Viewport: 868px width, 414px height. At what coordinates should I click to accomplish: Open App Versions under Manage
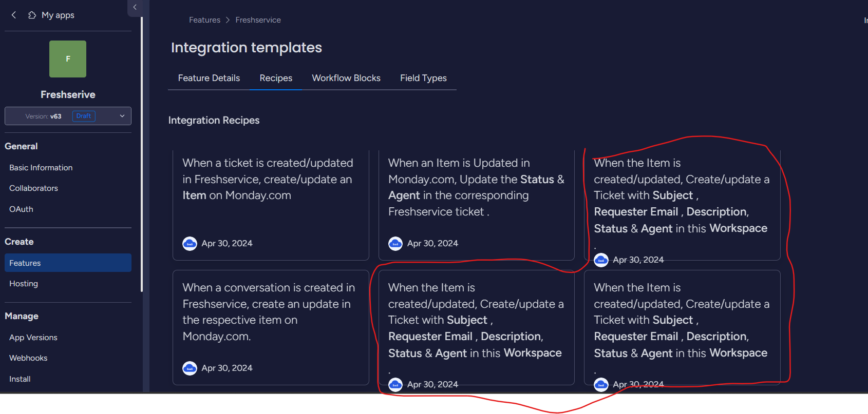pos(33,338)
